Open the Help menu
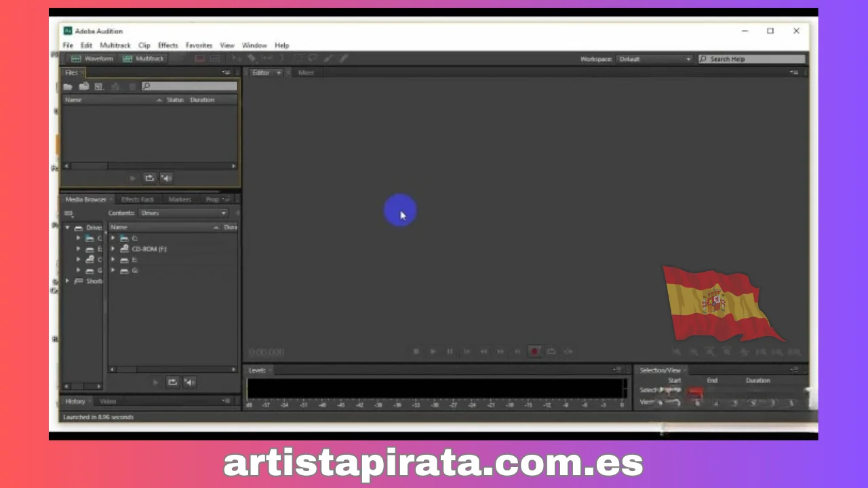The width and height of the screenshot is (868, 488). point(282,45)
